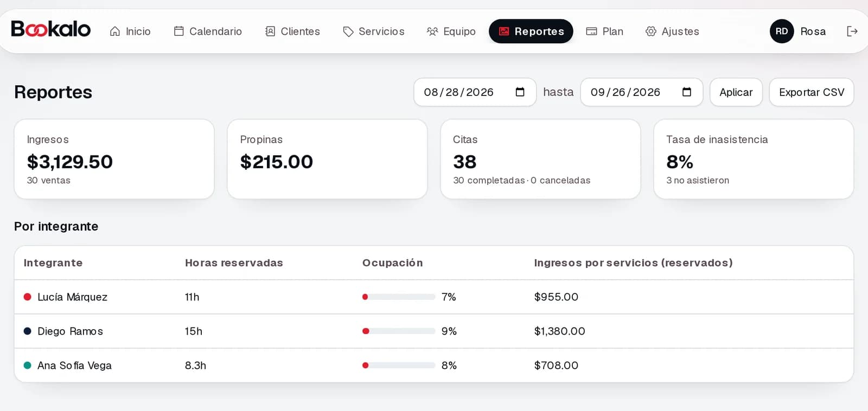Screen dimensions: 868x411
Task: Click the $1,380.00 income cell
Action: point(559,331)
